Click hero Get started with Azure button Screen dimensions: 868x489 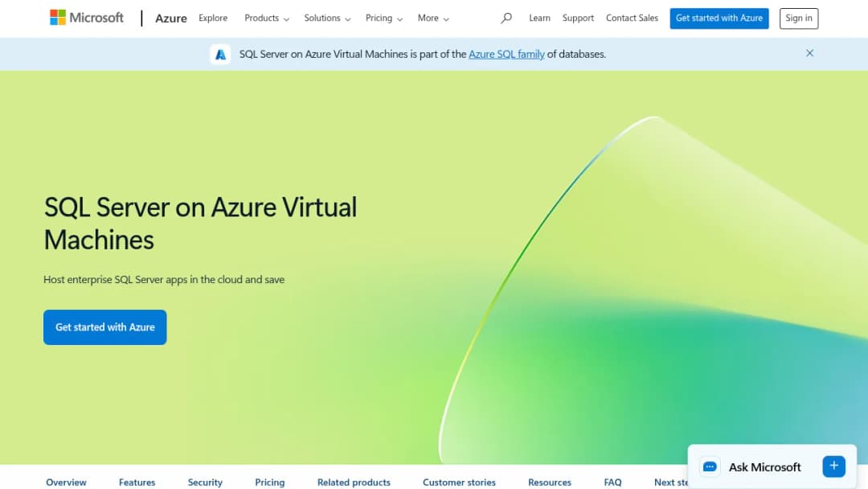(105, 327)
